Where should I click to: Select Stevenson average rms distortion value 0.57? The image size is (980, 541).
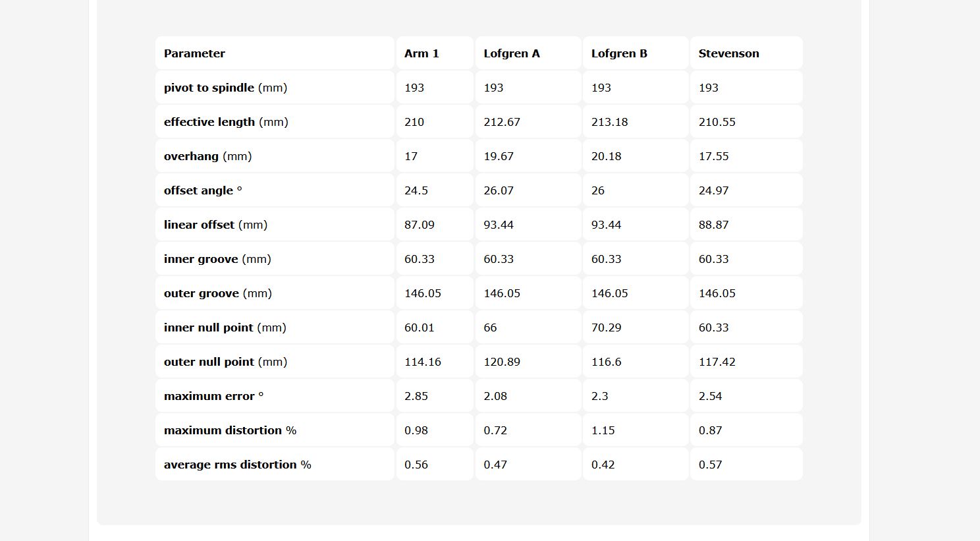click(710, 465)
